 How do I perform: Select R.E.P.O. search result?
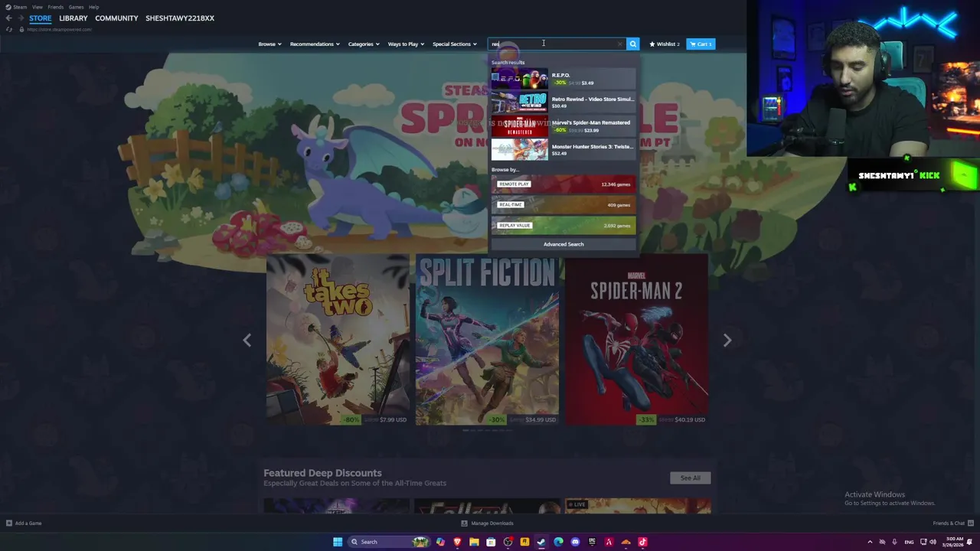[563, 79]
